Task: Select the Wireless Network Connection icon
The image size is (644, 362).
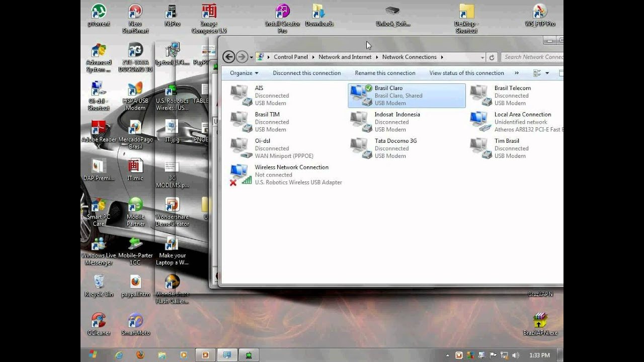Action: coord(241,175)
